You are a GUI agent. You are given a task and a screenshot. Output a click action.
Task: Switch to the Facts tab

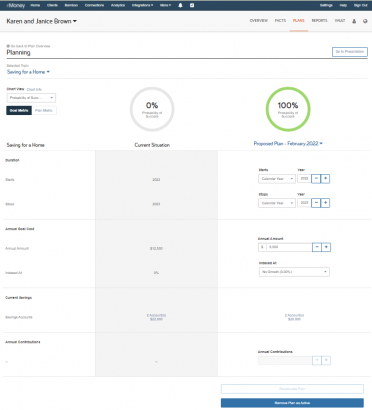[x=280, y=21]
